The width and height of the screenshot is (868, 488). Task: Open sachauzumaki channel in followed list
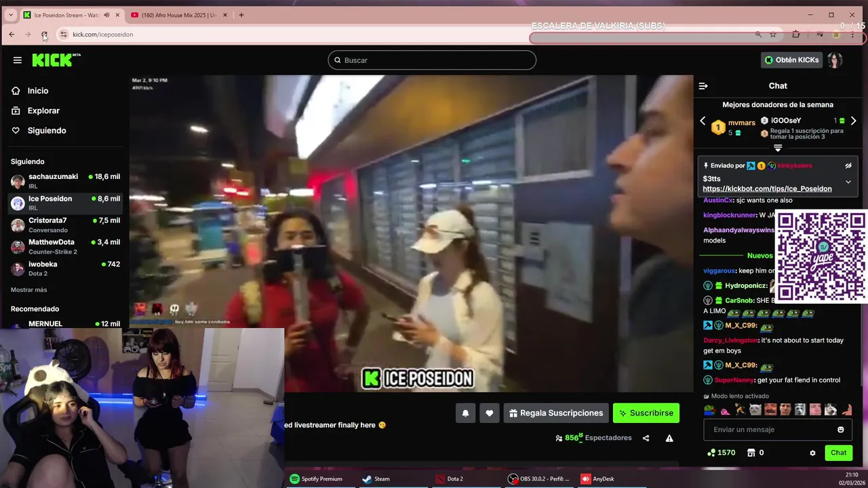click(x=65, y=181)
